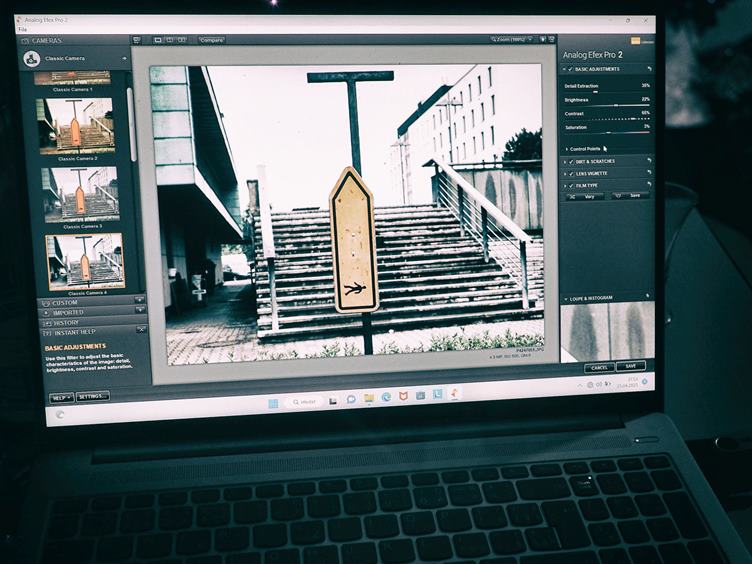This screenshot has height=564, width=752.
Task: Click the arrow beside Classic Camera
Action: tap(125, 59)
